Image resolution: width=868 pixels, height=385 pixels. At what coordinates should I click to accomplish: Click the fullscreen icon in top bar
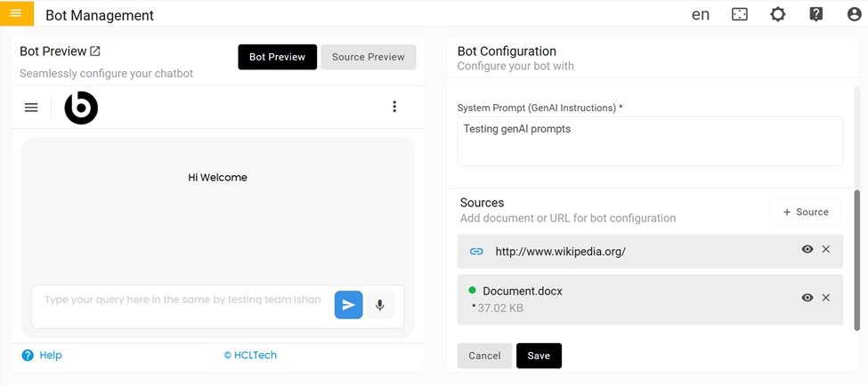point(740,14)
